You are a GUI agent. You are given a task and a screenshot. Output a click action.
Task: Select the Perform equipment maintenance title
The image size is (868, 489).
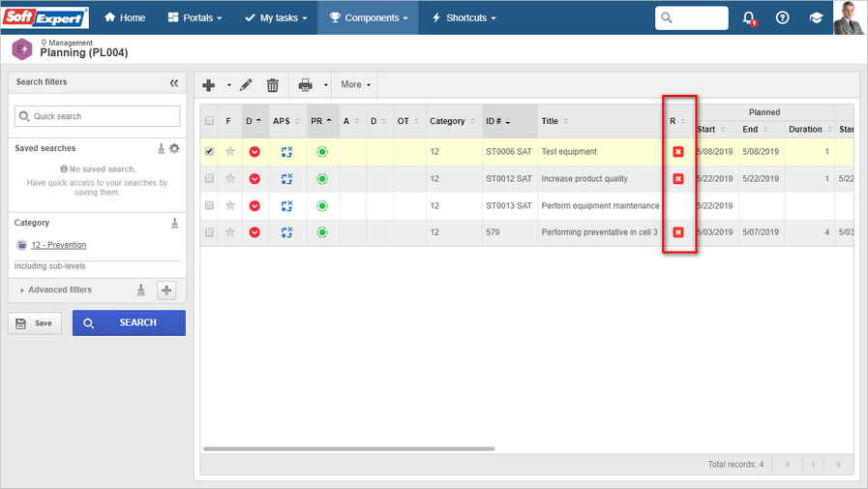tap(600, 206)
